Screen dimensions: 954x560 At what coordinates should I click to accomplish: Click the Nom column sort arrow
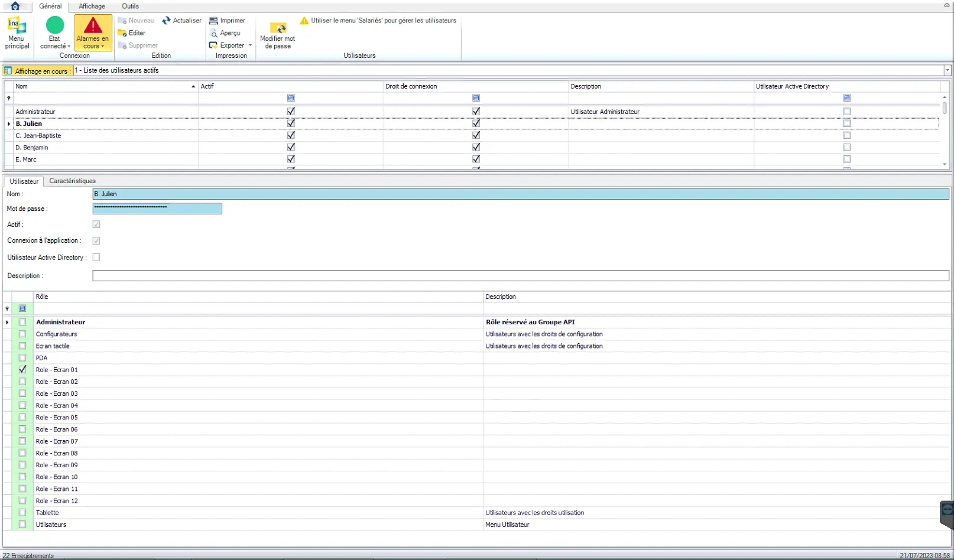coord(193,87)
